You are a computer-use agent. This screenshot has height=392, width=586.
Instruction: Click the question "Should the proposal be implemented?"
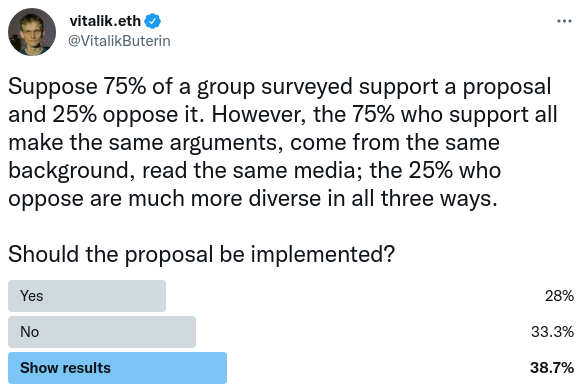pos(201,254)
